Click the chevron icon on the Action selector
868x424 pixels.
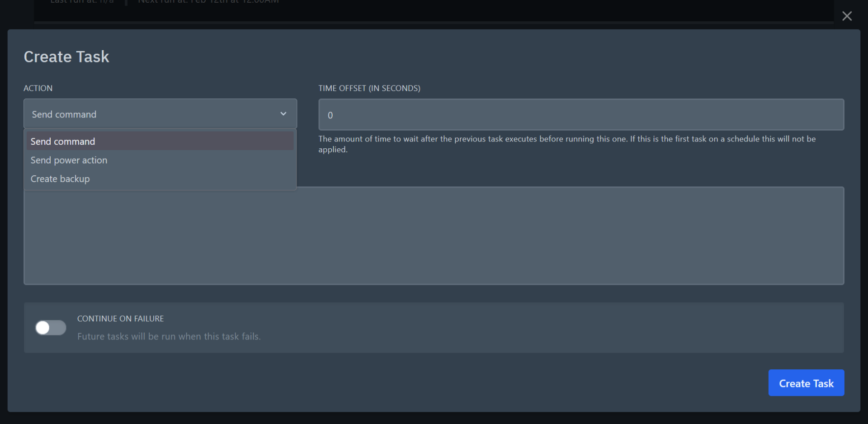(283, 114)
